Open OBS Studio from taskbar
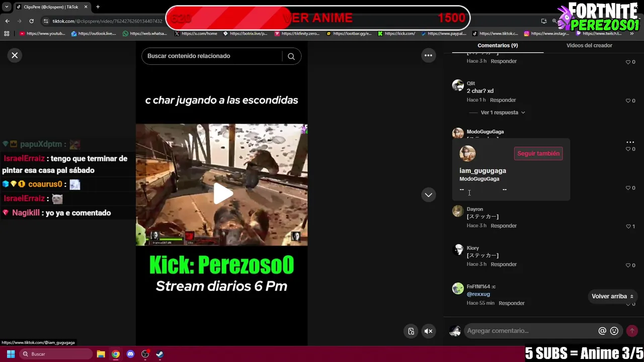This screenshot has width=644, height=362. (x=145, y=354)
